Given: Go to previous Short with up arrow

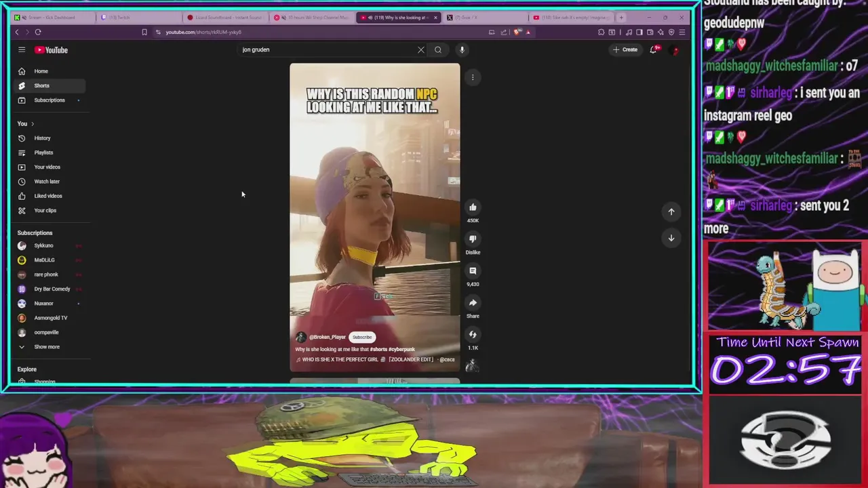Looking at the screenshot, I should pos(671,211).
